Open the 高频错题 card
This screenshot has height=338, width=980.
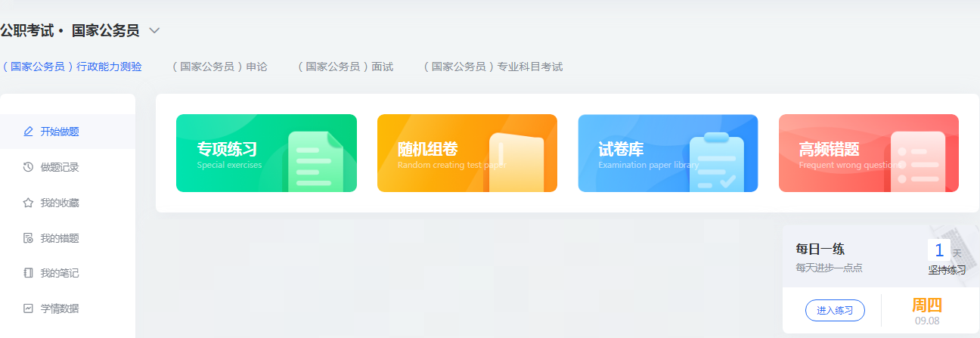coord(868,153)
